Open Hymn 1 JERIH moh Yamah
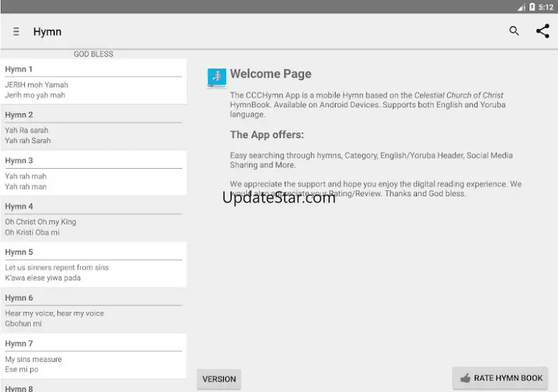 (94, 82)
